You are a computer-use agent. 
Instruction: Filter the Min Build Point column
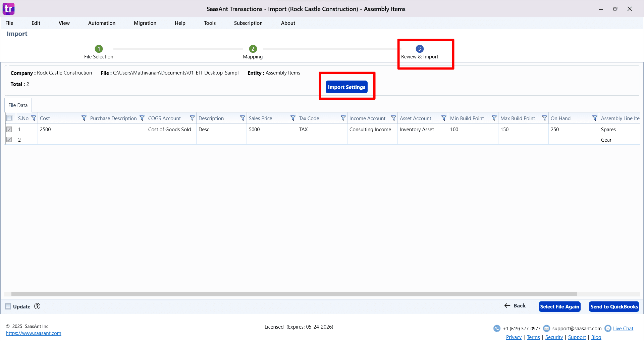coord(494,118)
